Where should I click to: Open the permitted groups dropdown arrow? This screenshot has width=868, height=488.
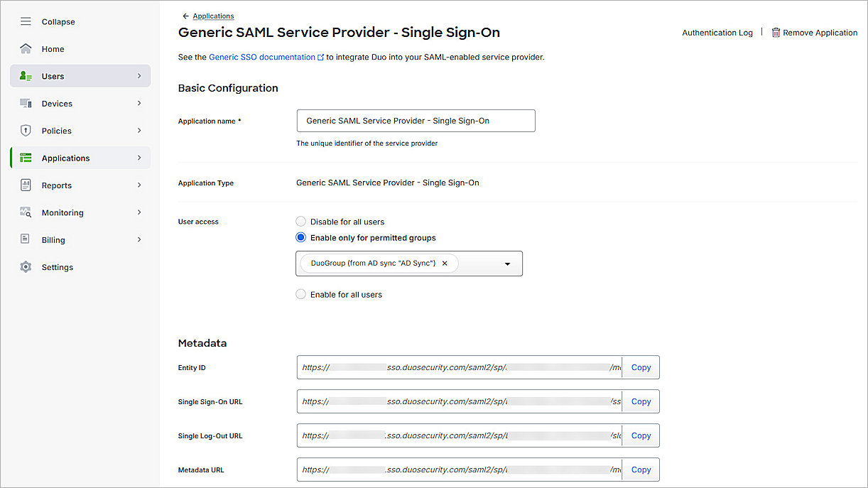pos(507,264)
